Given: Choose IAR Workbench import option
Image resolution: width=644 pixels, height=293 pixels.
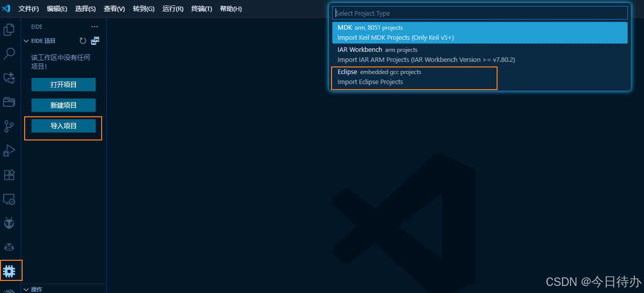Looking at the screenshot, I should point(480,55).
